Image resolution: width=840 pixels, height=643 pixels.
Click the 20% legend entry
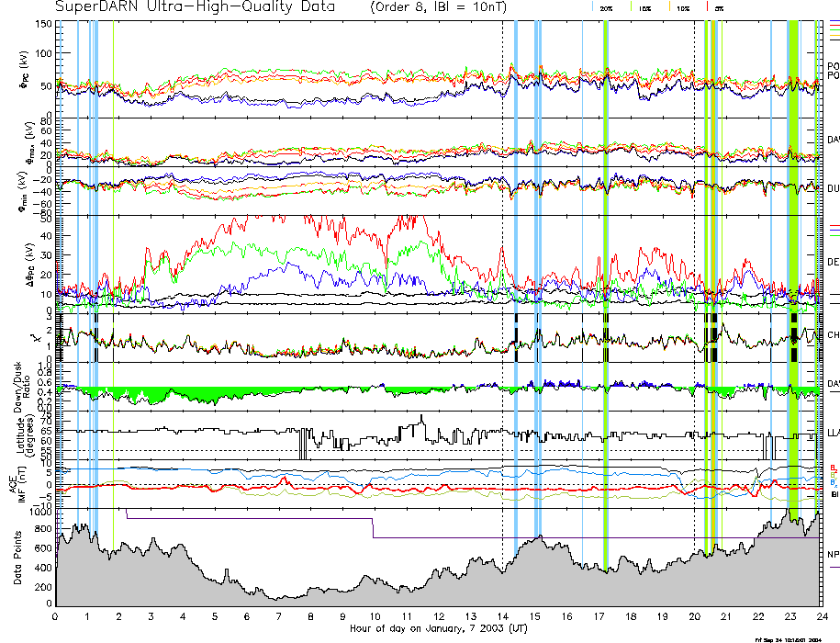[x=606, y=7]
